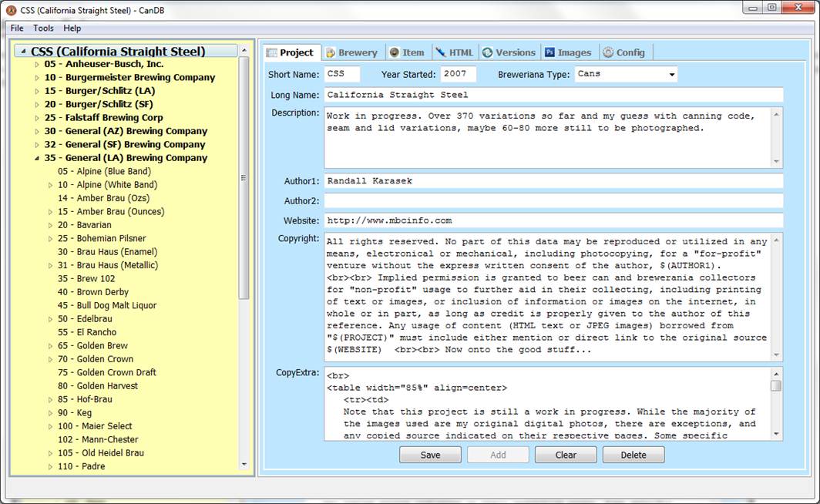Expand 10 - Alpine (White Band) node
Screen dimensions: 820x504
pyautogui.click(x=50, y=185)
